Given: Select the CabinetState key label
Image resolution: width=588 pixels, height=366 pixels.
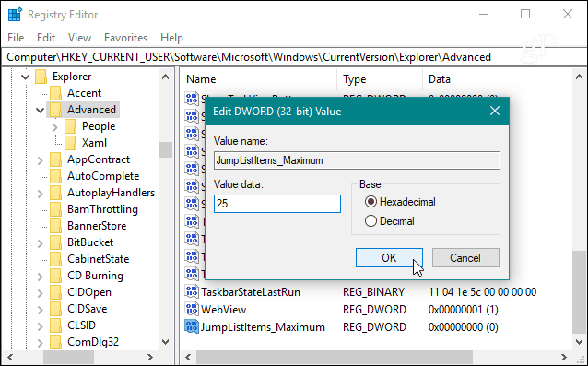Looking at the screenshot, I should [99, 259].
